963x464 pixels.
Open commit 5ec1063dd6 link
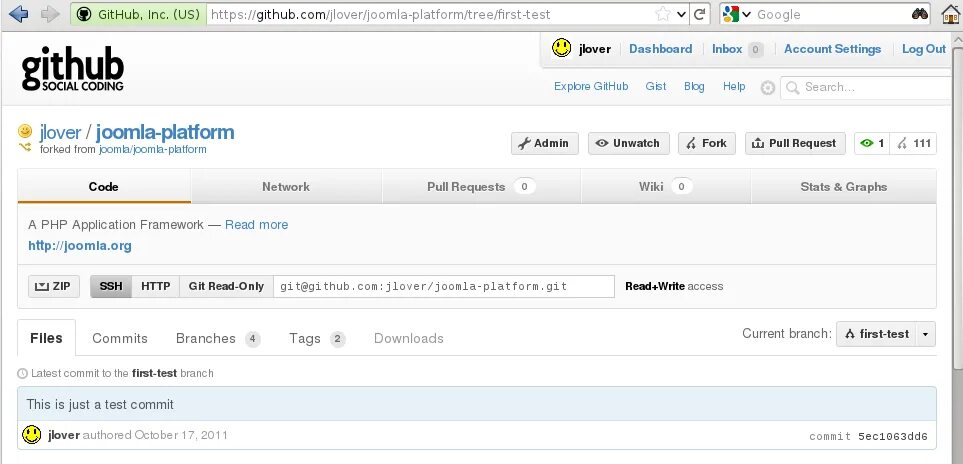pyautogui.click(x=892, y=437)
